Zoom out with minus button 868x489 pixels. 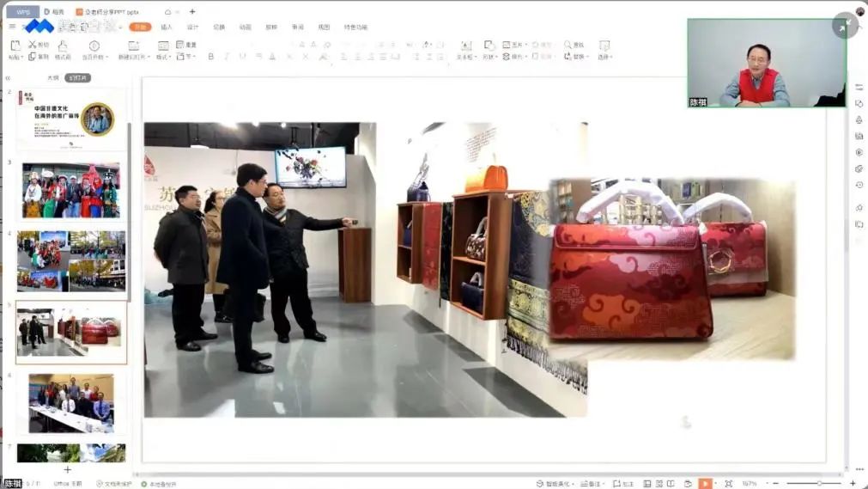776,484
